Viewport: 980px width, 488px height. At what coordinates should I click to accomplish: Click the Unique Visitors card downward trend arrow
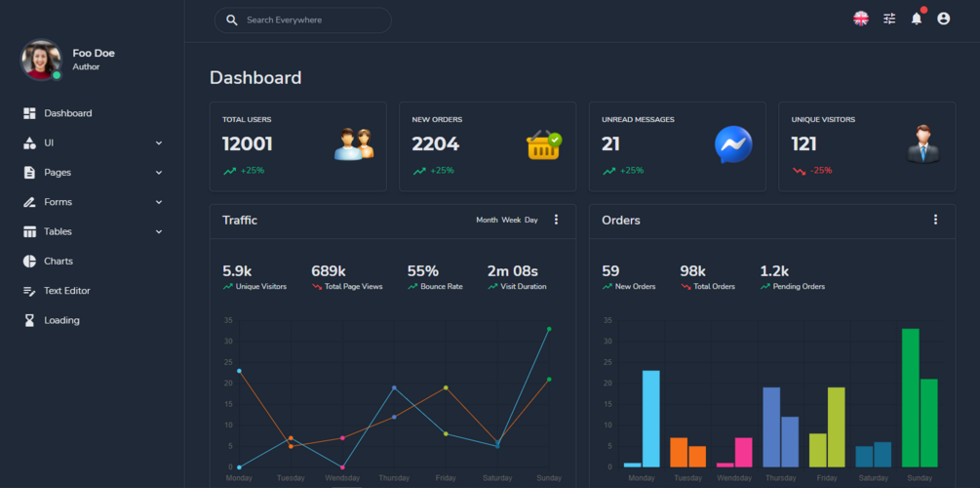tap(799, 171)
